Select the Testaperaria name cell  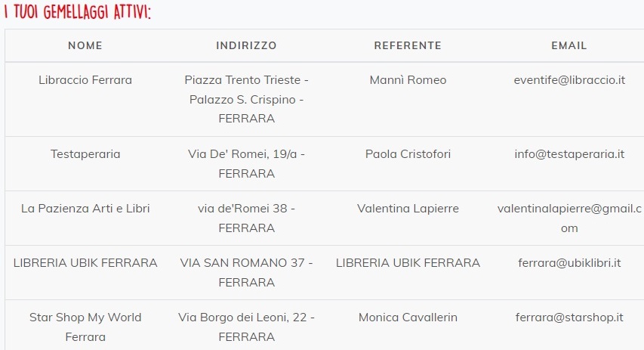click(85, 154)
